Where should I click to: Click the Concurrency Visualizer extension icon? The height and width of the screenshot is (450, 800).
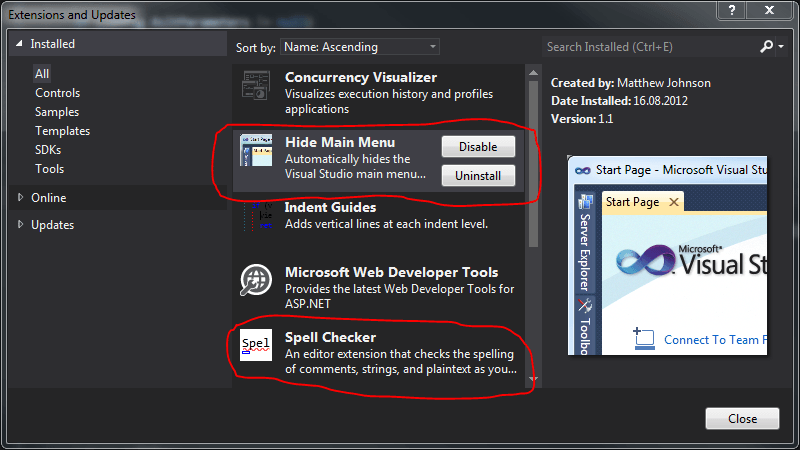256,85
